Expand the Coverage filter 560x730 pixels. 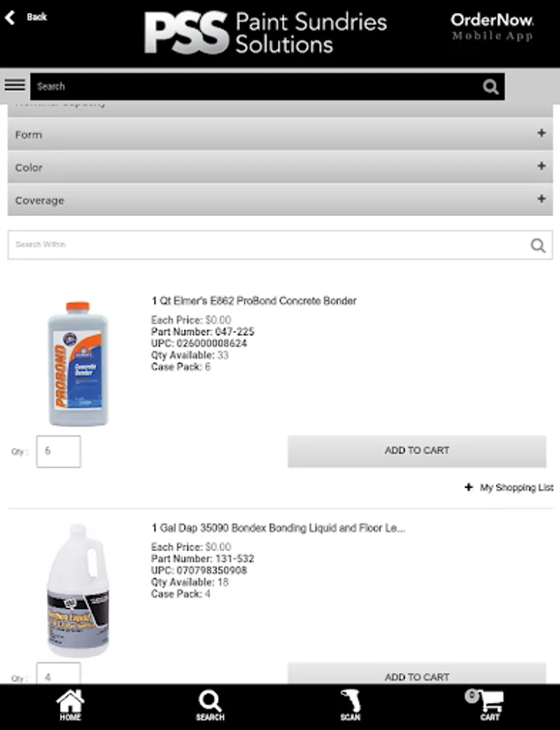pyautogui.click(x=280, y=200)
